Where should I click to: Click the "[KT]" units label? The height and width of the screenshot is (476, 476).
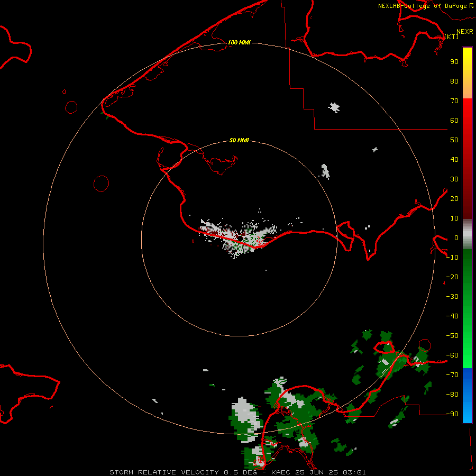coord(452,36)
